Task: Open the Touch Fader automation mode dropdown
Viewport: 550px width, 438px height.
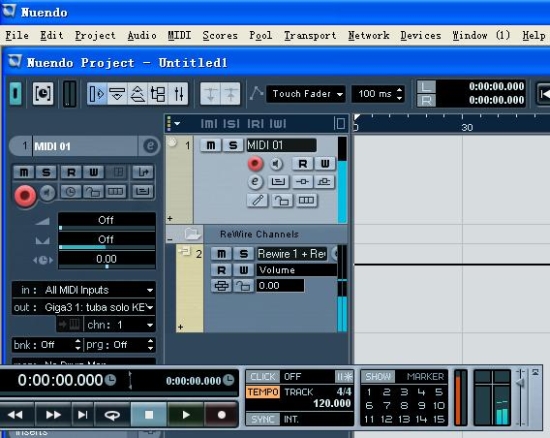Action: 306,94
